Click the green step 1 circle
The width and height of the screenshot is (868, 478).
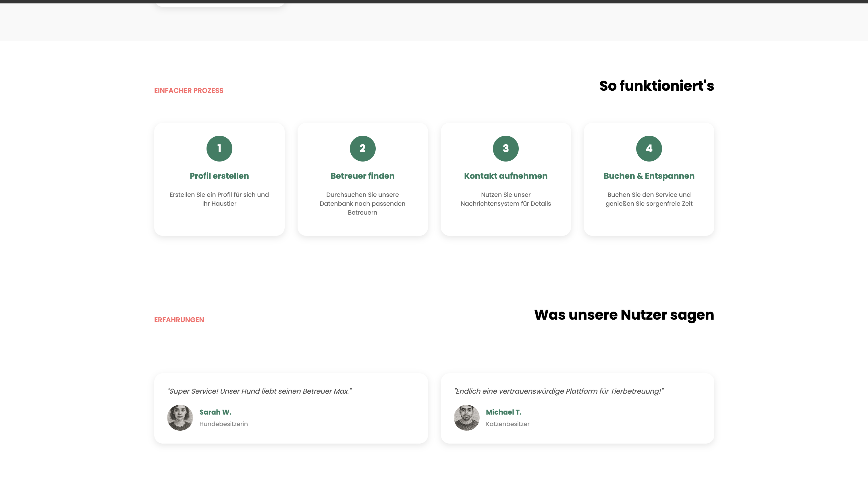[219, 148]
